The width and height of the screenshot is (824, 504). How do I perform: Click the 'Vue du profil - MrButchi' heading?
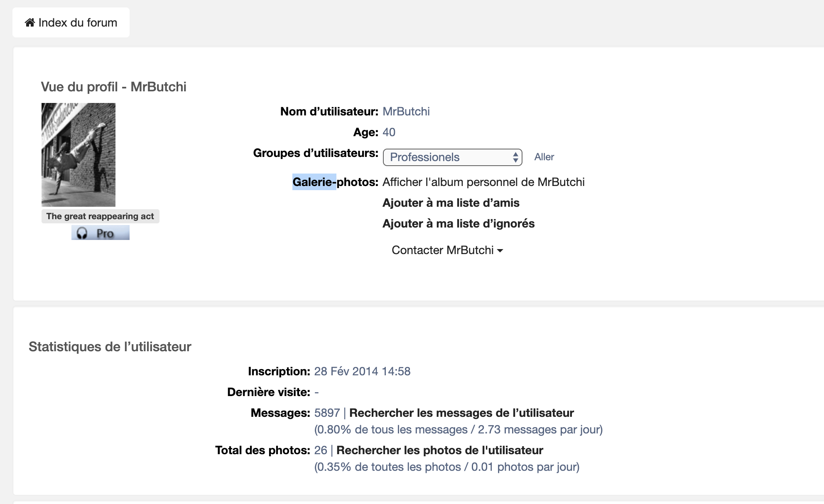(113, 87)
